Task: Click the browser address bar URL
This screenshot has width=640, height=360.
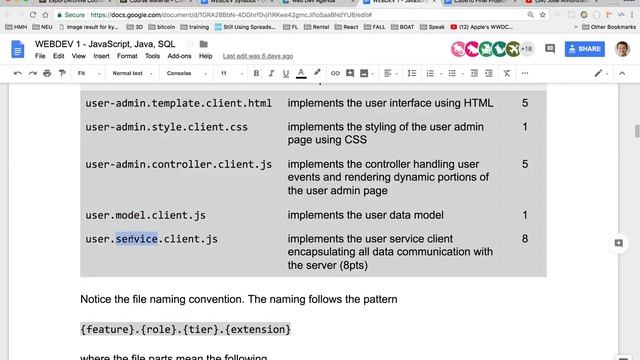Action: [x=231, y=15]
